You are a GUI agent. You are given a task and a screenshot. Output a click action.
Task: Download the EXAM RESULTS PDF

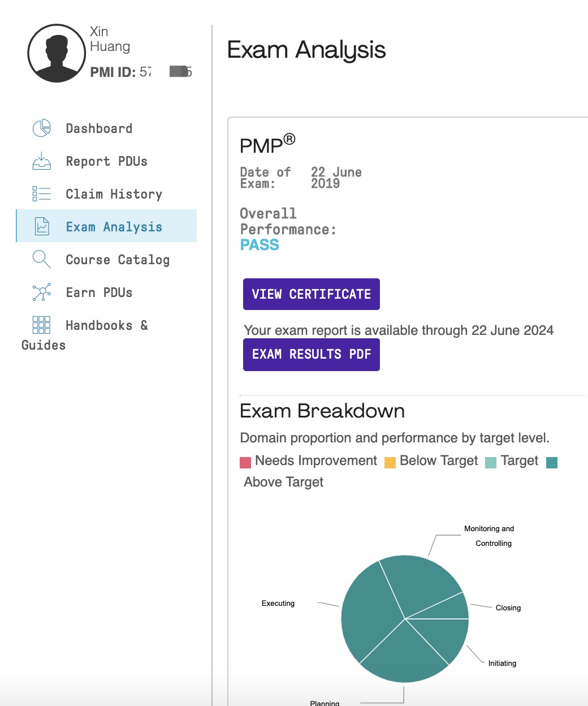pyautogui.click(x=312, y=355)
